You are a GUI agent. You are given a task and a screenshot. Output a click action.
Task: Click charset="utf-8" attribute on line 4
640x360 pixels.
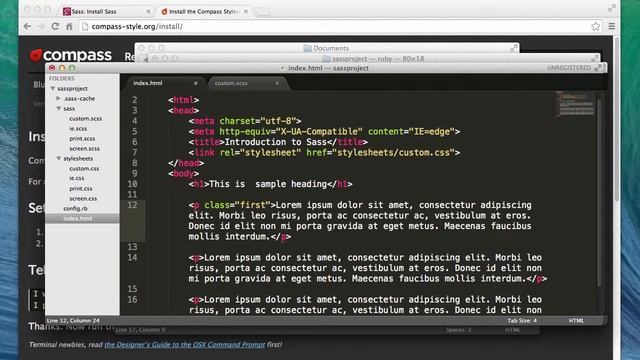(x=258, y=121)
